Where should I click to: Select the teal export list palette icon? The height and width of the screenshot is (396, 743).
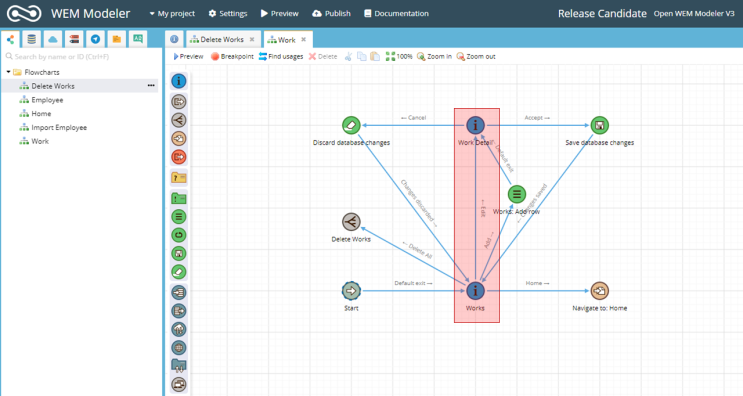pos(179,311)
